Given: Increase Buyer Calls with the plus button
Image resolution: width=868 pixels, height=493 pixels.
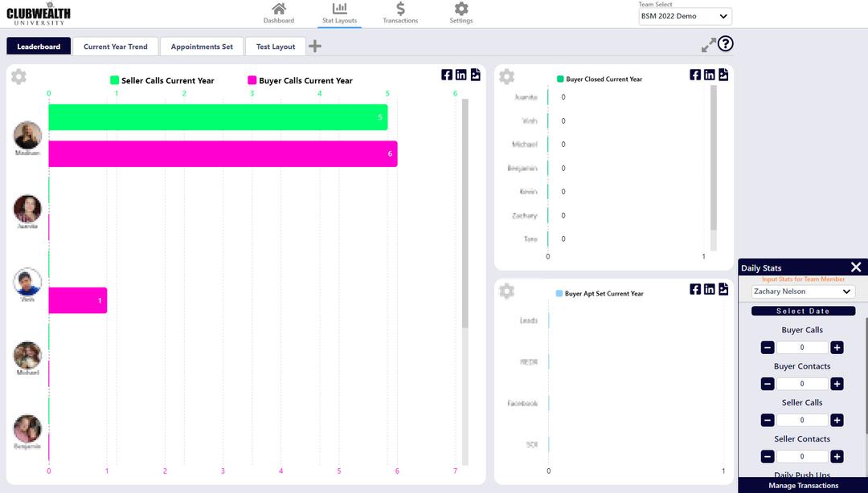Looking at the screenshot, I should coord(837,348).
